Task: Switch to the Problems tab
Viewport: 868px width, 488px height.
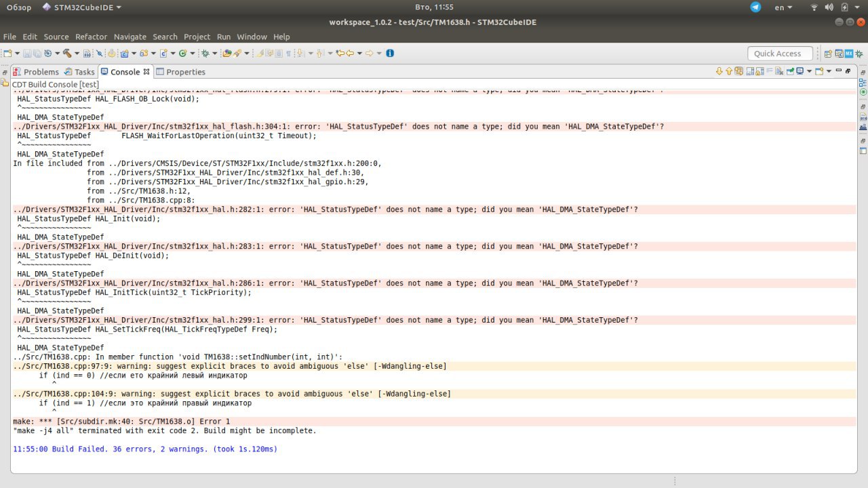Action: click(x=36, y=72)
